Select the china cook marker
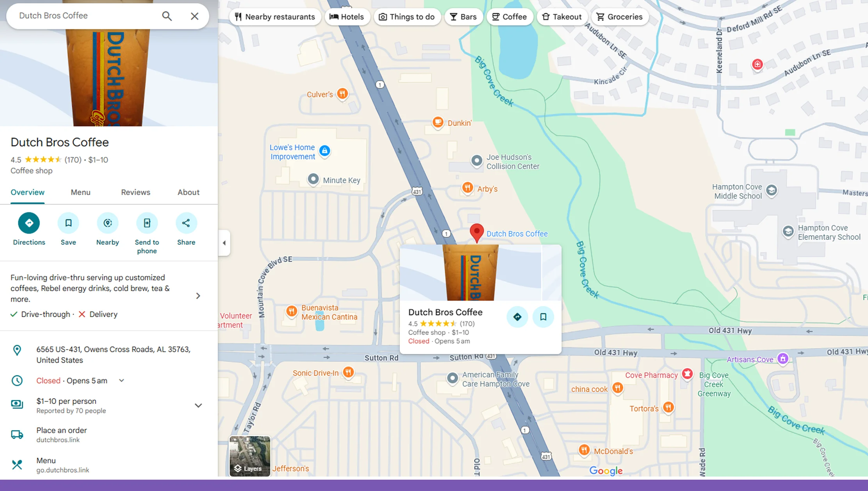The image size is (868, 491). pyautogui.click(x=617, y=388)
